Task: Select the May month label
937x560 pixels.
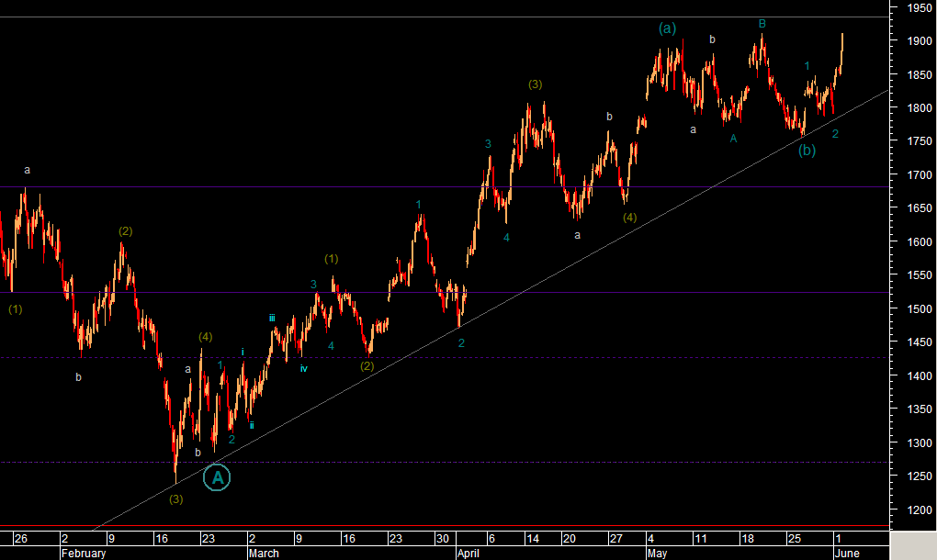Action: click(657, 554)
